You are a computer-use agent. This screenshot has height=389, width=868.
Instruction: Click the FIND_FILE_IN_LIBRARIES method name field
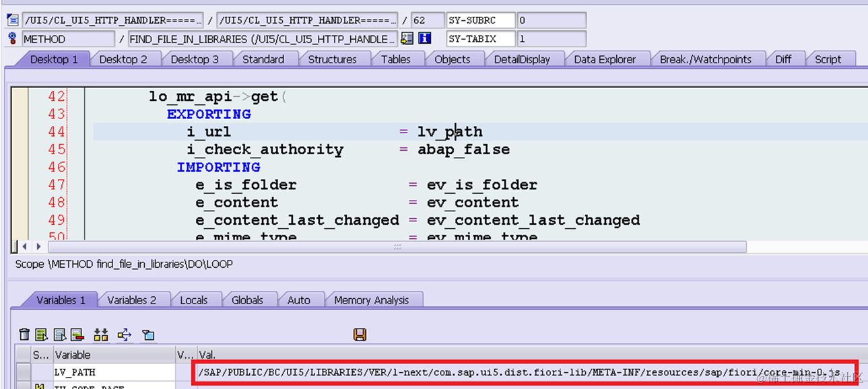(x=263, y=39)
